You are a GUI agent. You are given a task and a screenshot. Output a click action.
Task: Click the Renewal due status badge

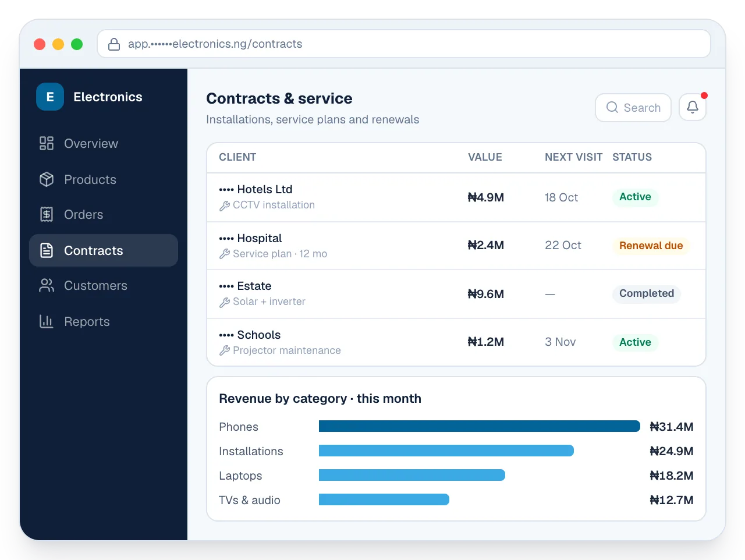pos(651,246)
